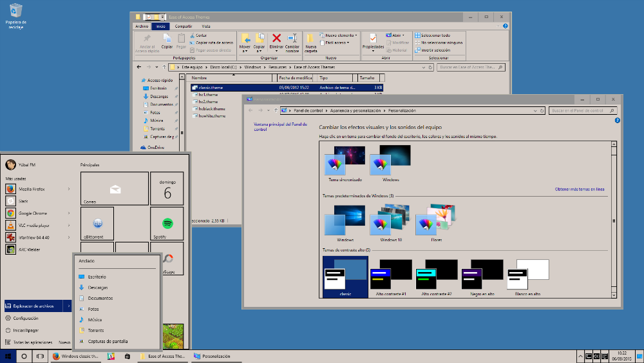Viewport: 644px width, 363px height.
Task: Click the Tipo column header
Action: tap(334, 78)
